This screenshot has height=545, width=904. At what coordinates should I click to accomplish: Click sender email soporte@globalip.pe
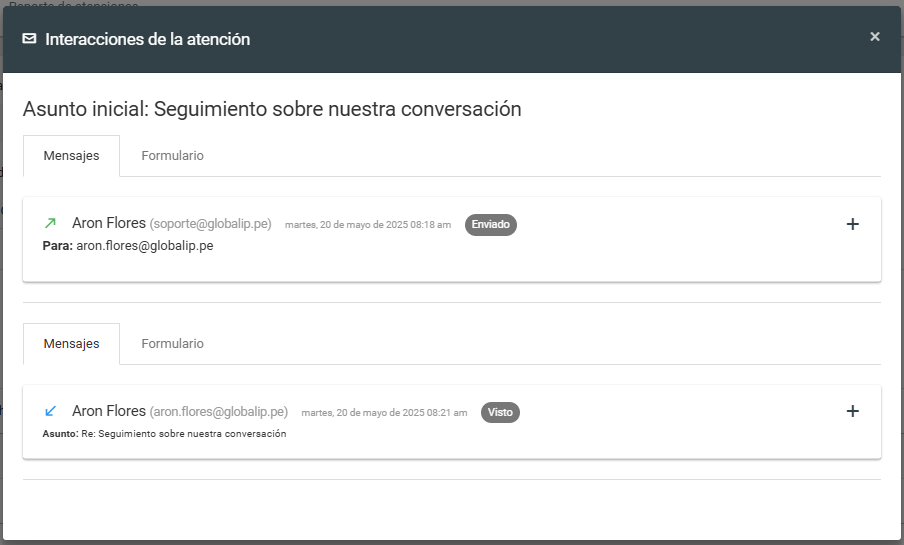(x=211, y=224)
